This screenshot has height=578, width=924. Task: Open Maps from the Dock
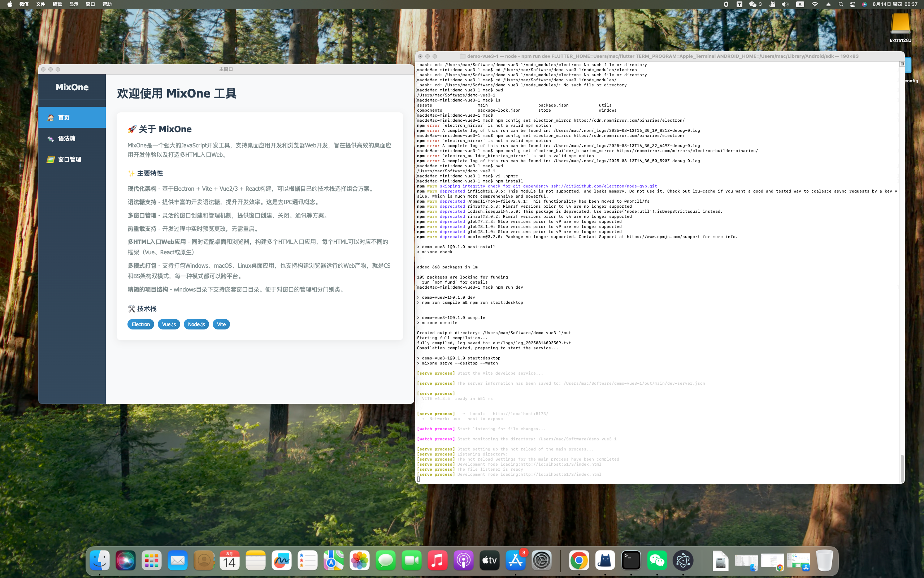(x=334, y=560)
